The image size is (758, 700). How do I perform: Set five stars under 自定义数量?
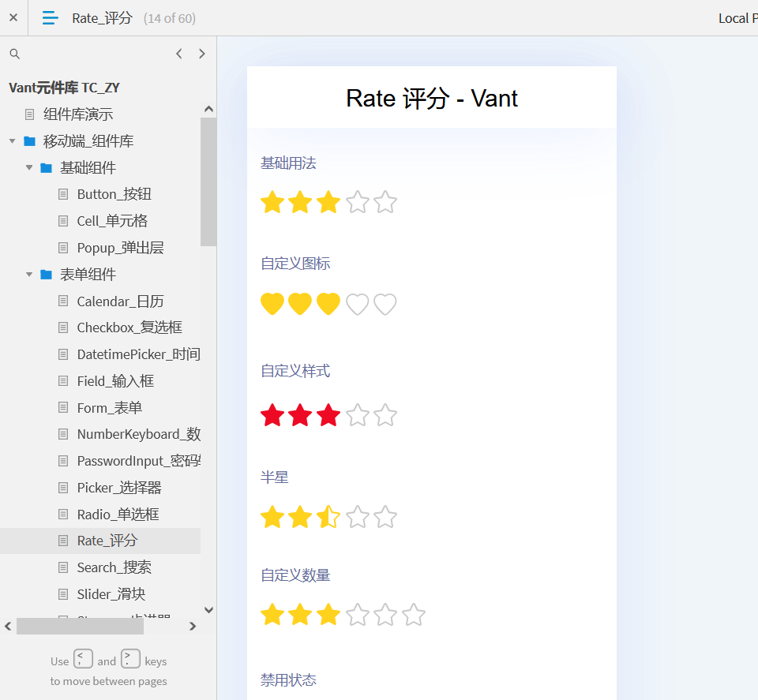tap(385, 615)
